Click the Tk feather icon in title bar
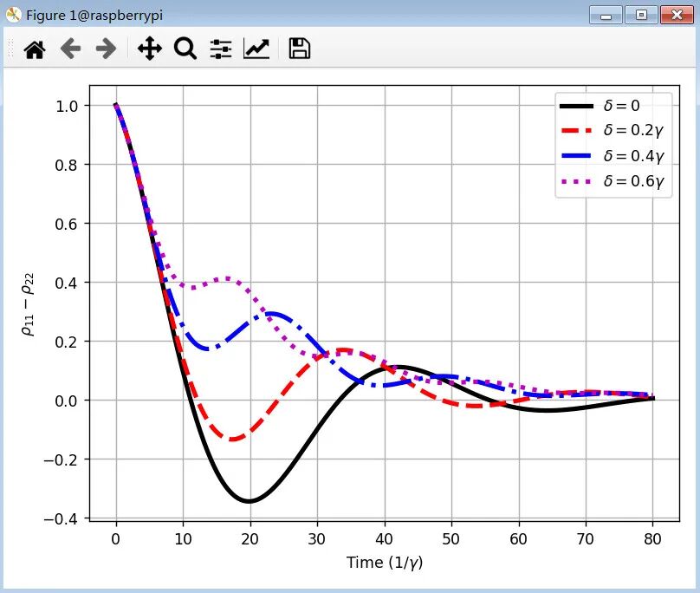700x593 pixels. coord(13,16)
